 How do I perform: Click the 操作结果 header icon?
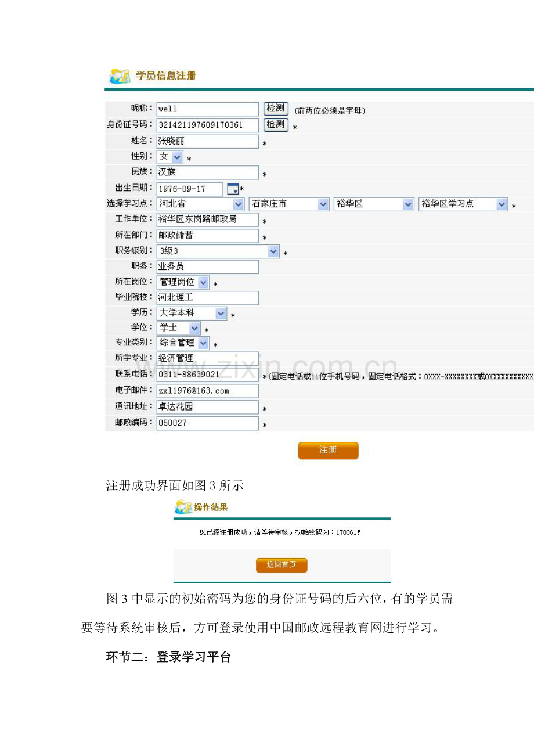click(183, 507)
